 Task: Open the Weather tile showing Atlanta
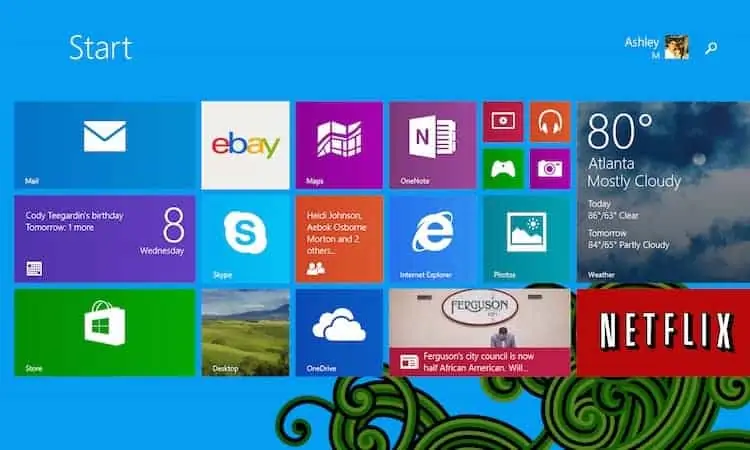(663, 192)
